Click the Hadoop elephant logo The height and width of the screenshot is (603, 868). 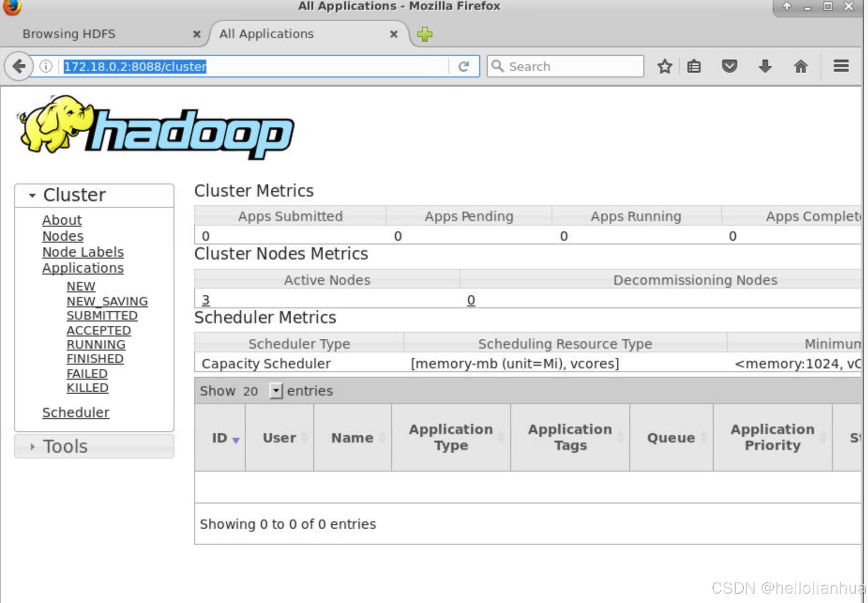coord(156,127)
